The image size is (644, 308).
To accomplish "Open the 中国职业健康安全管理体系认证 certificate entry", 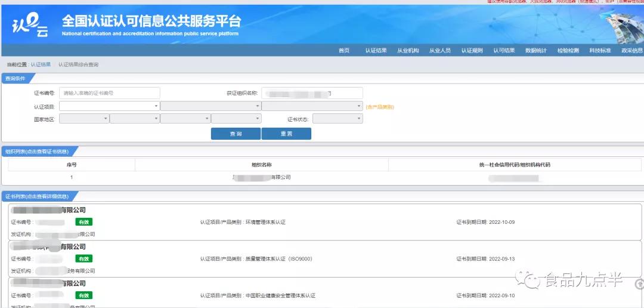I will tap(326, 293).
